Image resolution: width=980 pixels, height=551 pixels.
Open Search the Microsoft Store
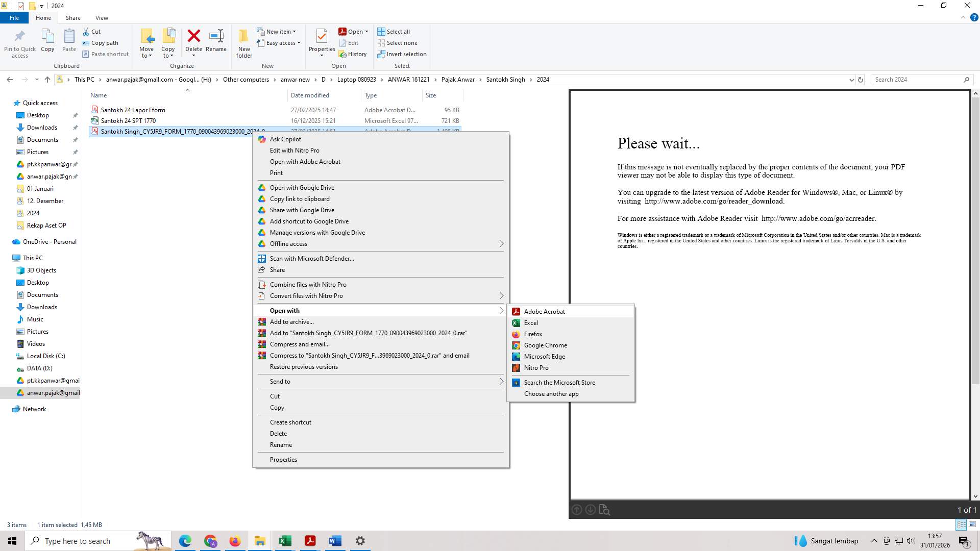click(559, 382)
